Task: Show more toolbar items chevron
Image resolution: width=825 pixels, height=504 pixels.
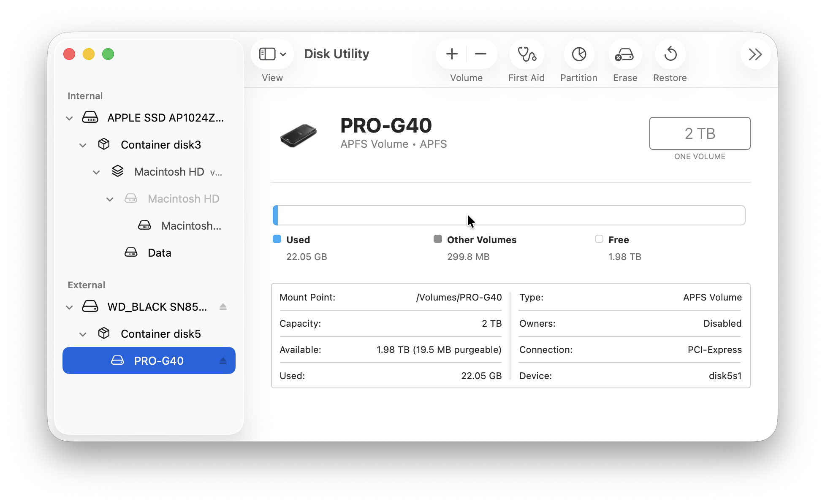Action: [755, 54]
